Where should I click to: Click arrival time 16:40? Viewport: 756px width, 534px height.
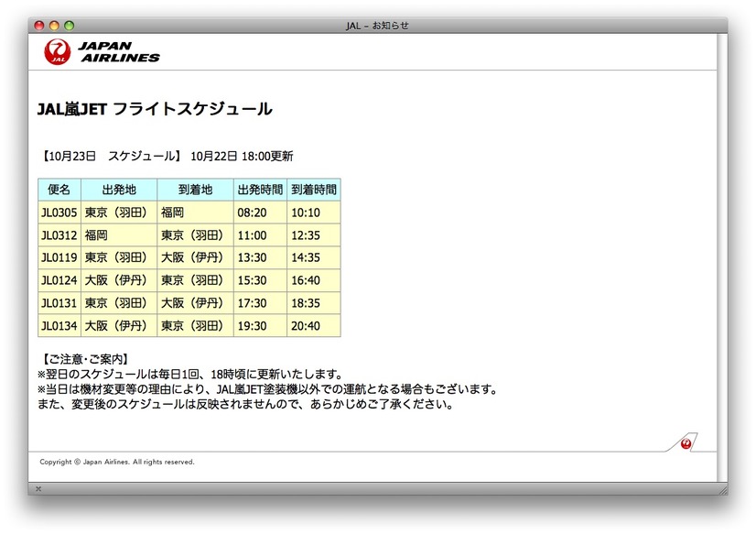coord(305,280)
